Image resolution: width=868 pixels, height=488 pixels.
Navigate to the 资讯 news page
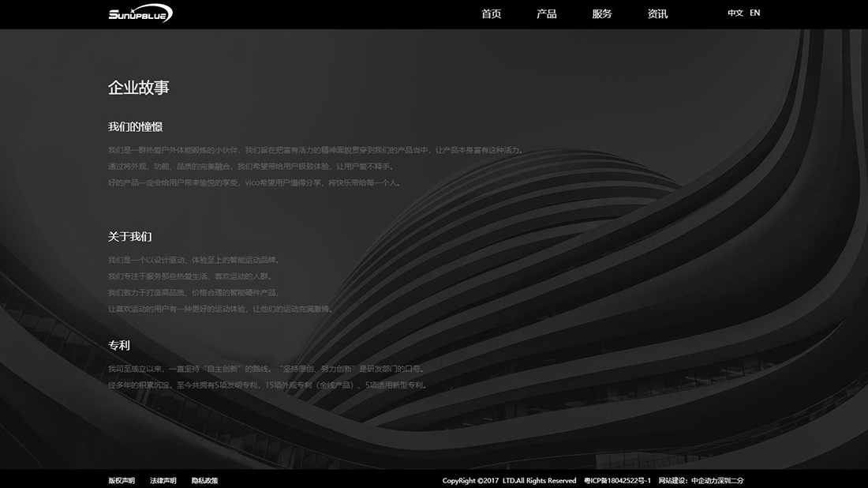tap(657, 14)
